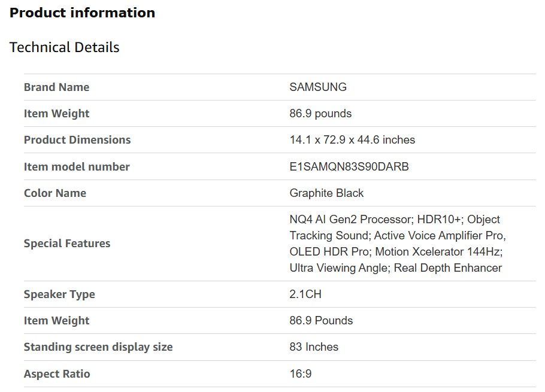Click the Speaker Type label
Viewport: 545px width, 392px height.
click(59, 294)
